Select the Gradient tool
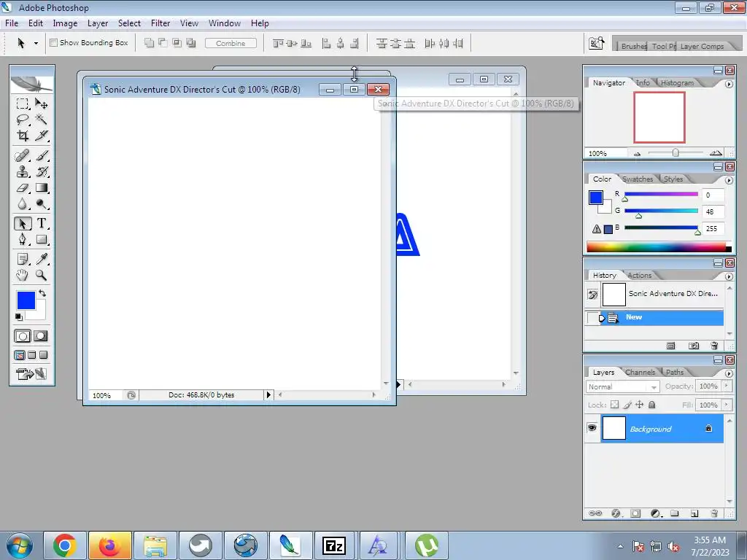The image size is (747, 560). (x=42, y=187)
